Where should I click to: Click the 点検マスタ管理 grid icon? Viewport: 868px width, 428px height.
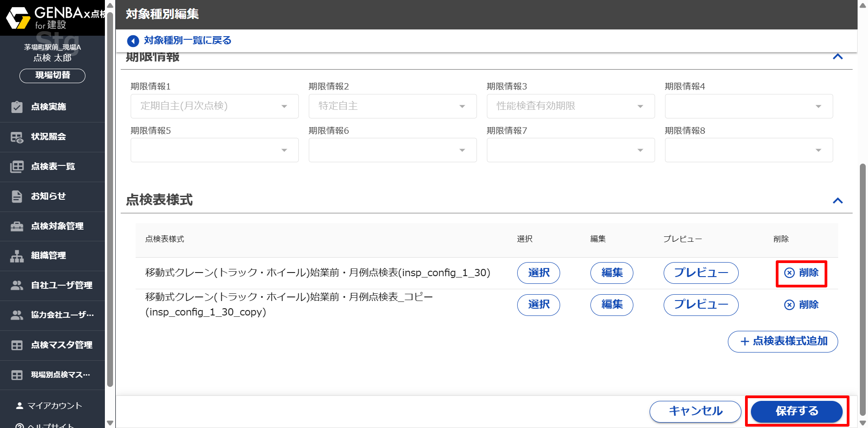17,345
